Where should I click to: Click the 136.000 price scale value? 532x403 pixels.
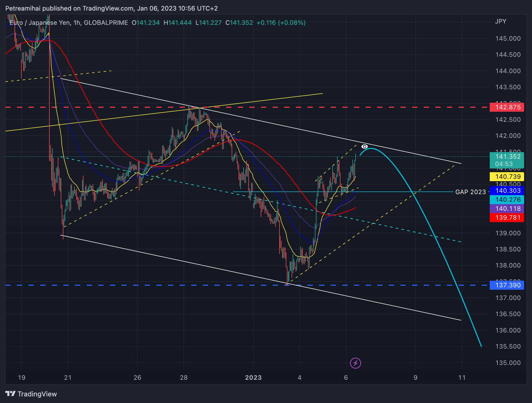508,330
